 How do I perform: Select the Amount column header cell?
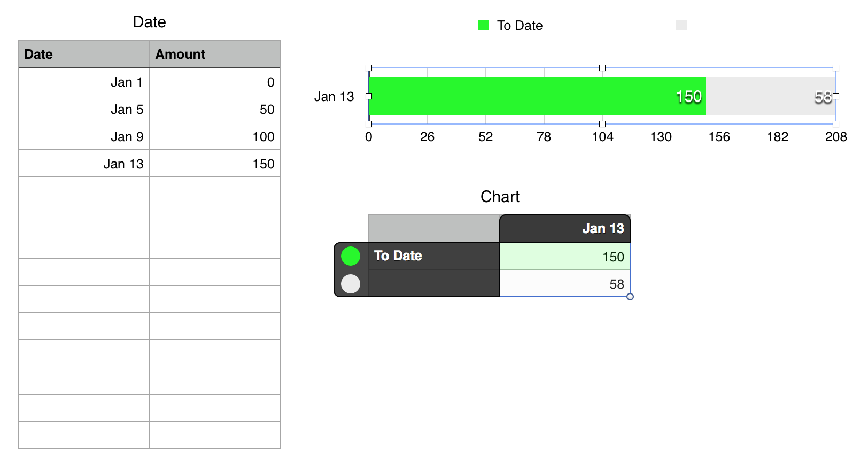tap(214, 54)
